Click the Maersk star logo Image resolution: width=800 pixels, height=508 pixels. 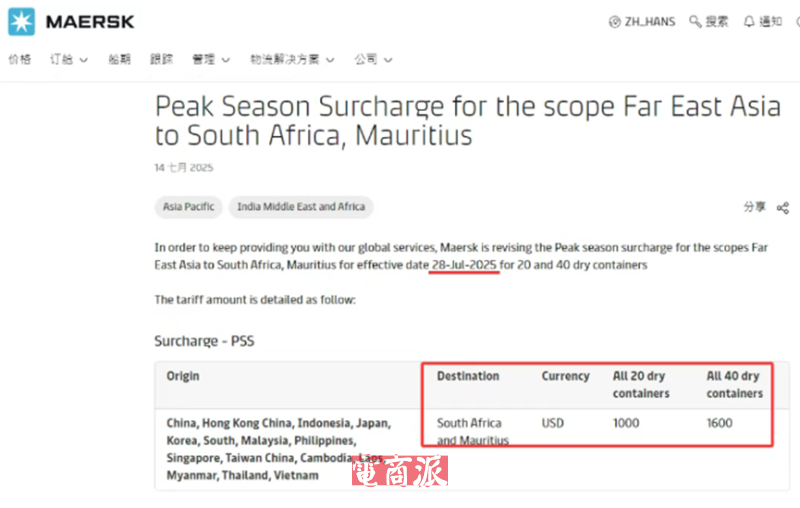[x=21, y=22]
